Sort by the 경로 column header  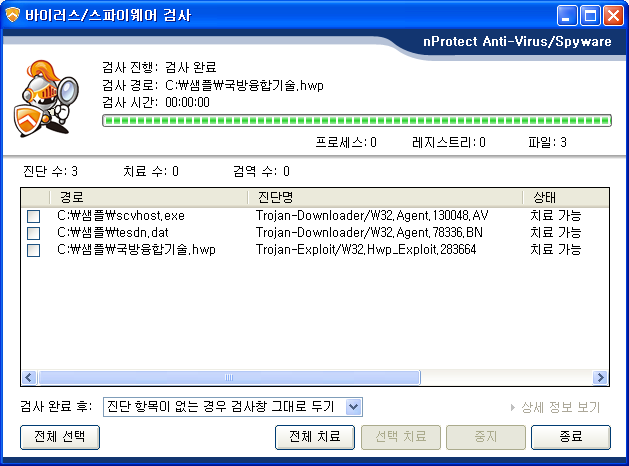[148, 197]
